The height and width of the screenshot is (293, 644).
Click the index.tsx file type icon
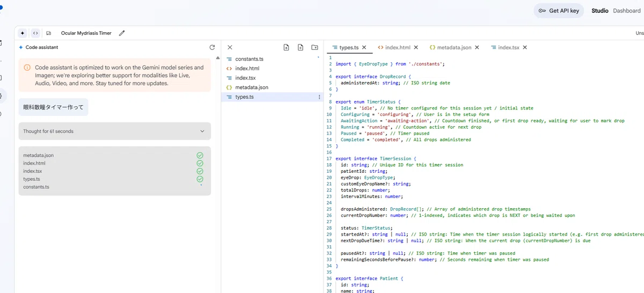(229, 78)
